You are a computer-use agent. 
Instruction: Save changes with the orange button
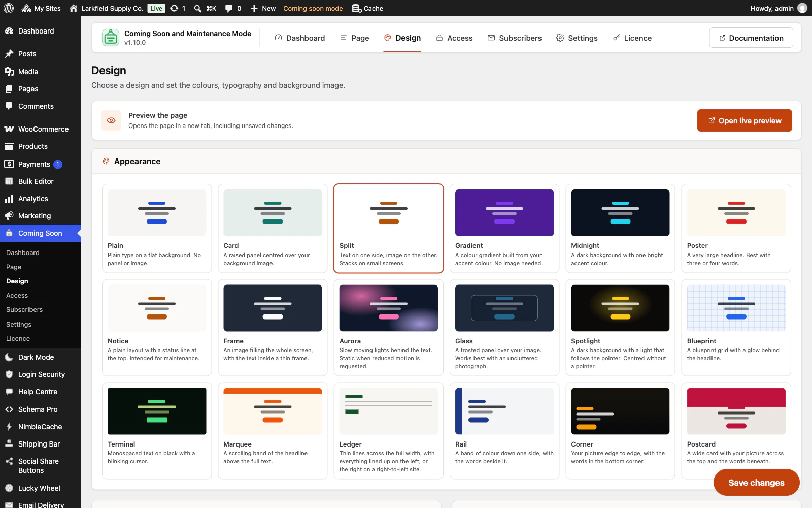(x=756, y=483)
